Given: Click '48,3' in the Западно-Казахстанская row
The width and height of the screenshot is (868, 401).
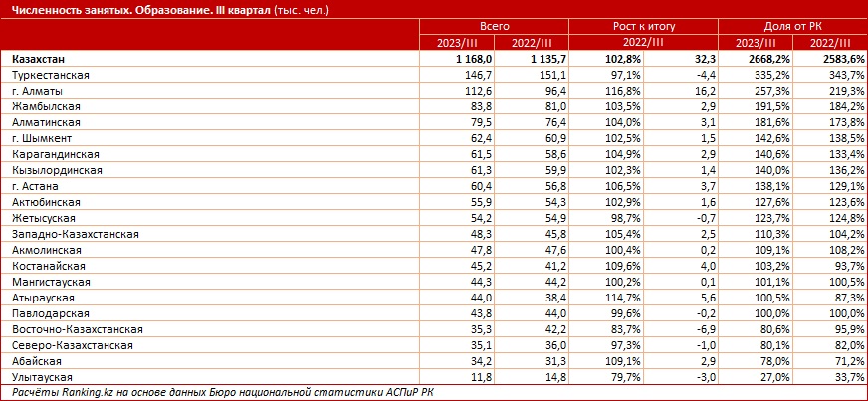Looking at the screenshot, I should click(482, 235).
